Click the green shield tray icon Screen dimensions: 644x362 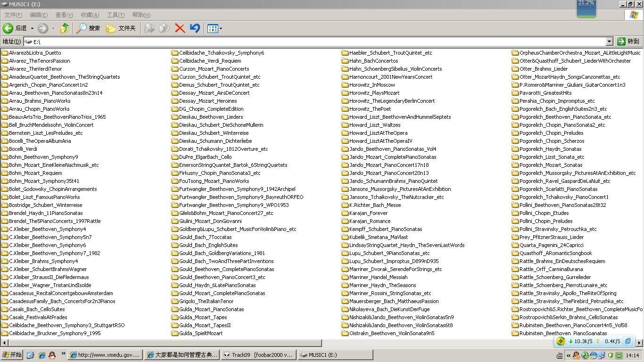(x=611, y=355)
